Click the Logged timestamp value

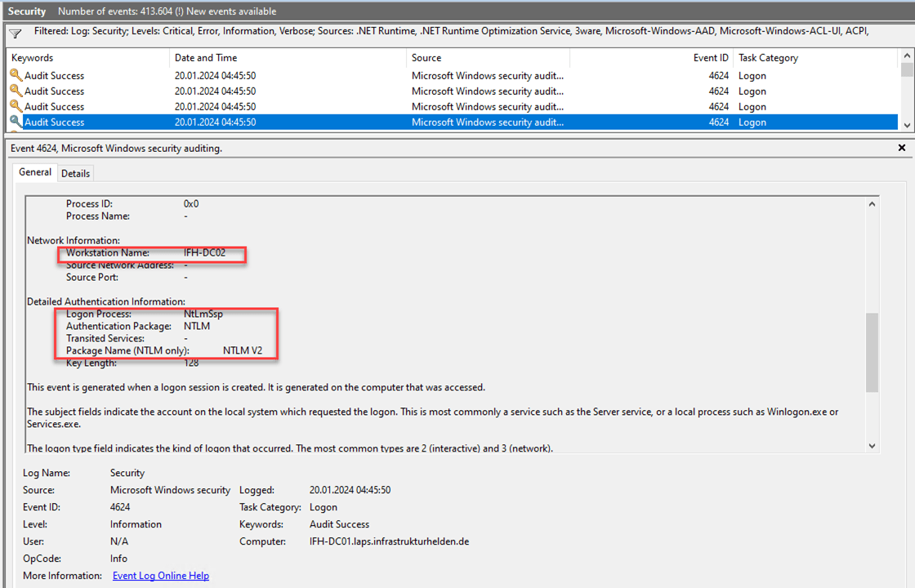click(350, 490)
